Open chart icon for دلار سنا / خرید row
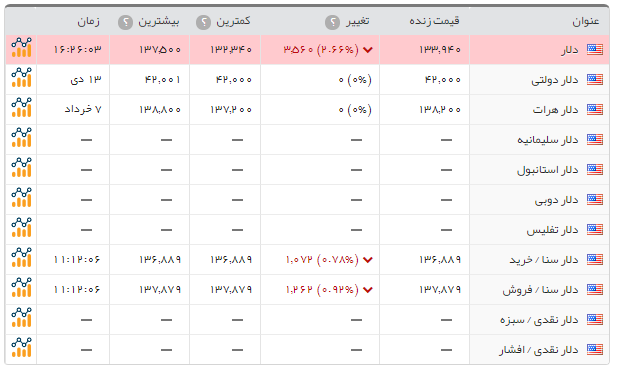Screen dimensions: 622x372 21,258
